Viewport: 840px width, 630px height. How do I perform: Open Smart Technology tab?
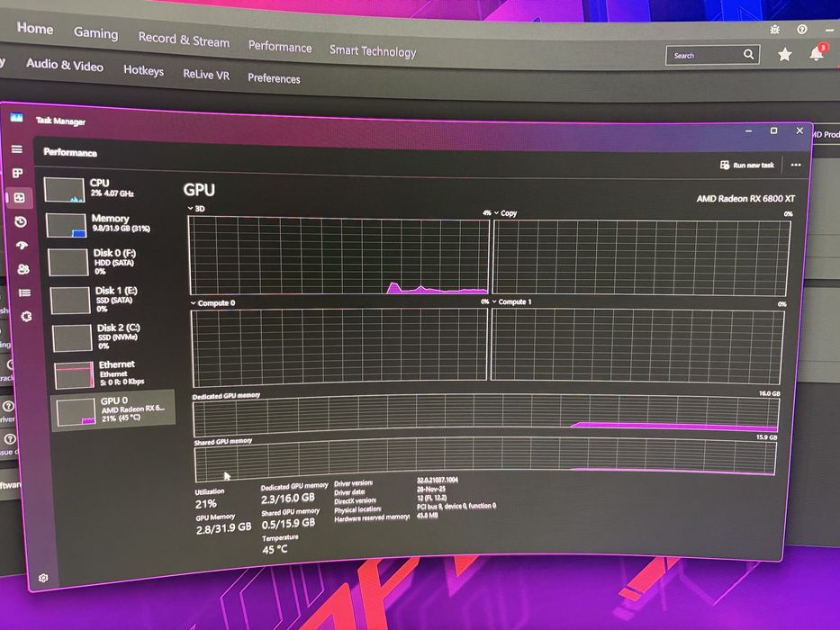click(373, 51)
